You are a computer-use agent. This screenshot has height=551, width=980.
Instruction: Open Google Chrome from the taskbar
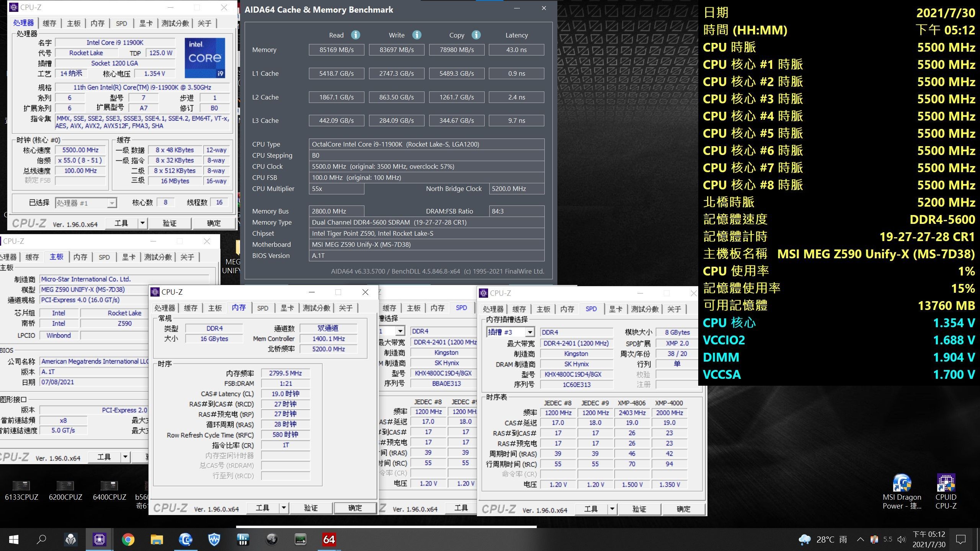[x=128, y=540]
